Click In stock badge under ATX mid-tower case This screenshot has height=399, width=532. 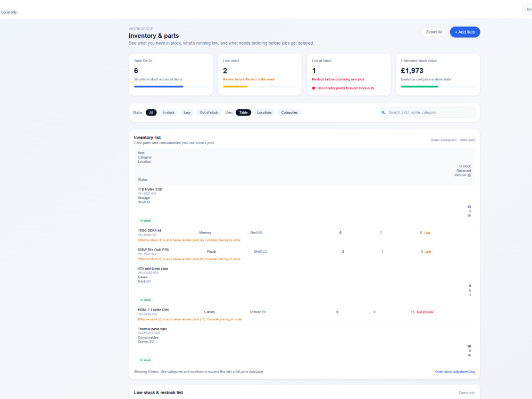pos(146,300)
